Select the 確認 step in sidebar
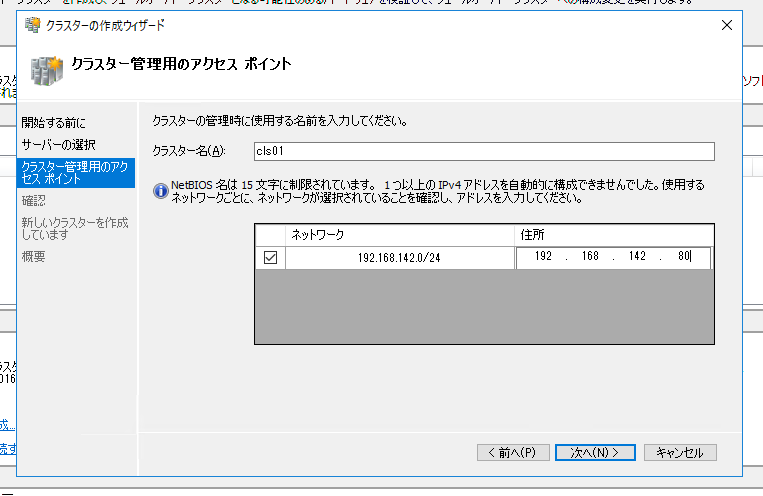 click(x=34, y=201)
